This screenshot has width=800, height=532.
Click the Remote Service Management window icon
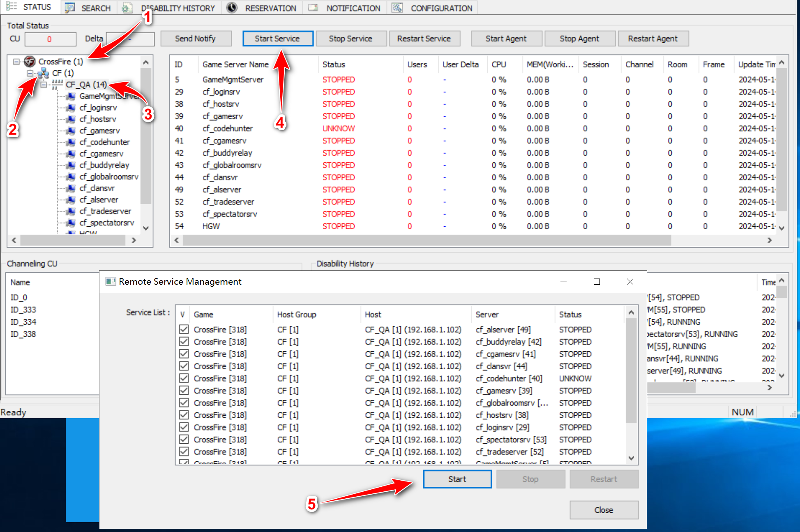(x=110, y=281)
